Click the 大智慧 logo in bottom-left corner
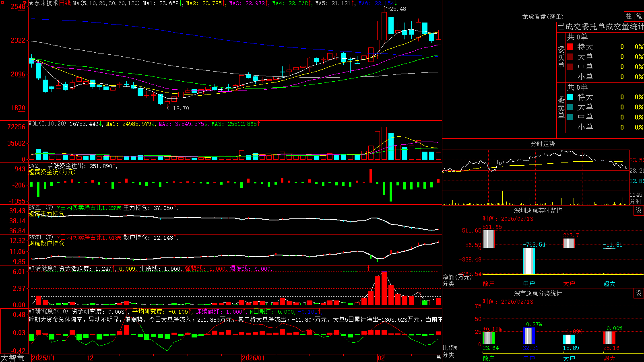The width and height of the screenshot is (644, 362). (12, 358)
